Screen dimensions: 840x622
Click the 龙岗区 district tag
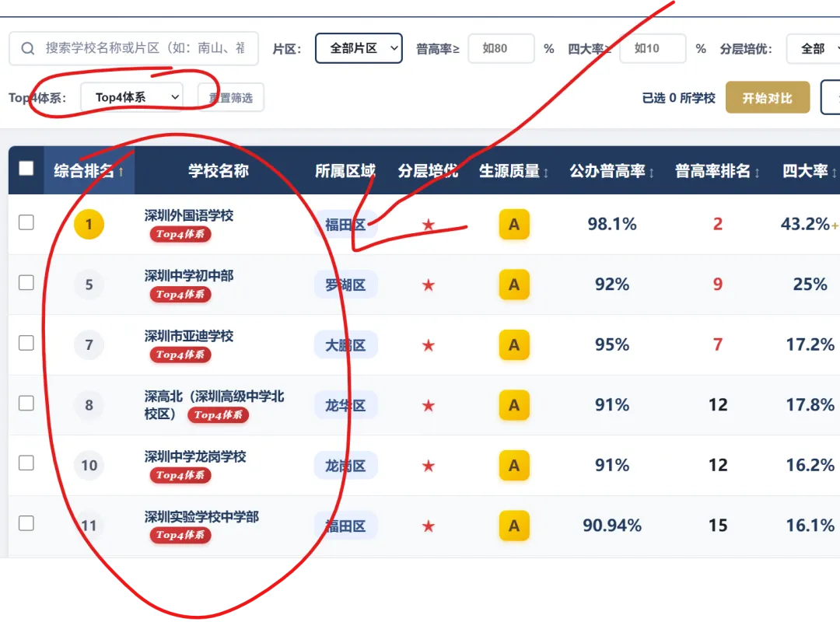[345, 466]
